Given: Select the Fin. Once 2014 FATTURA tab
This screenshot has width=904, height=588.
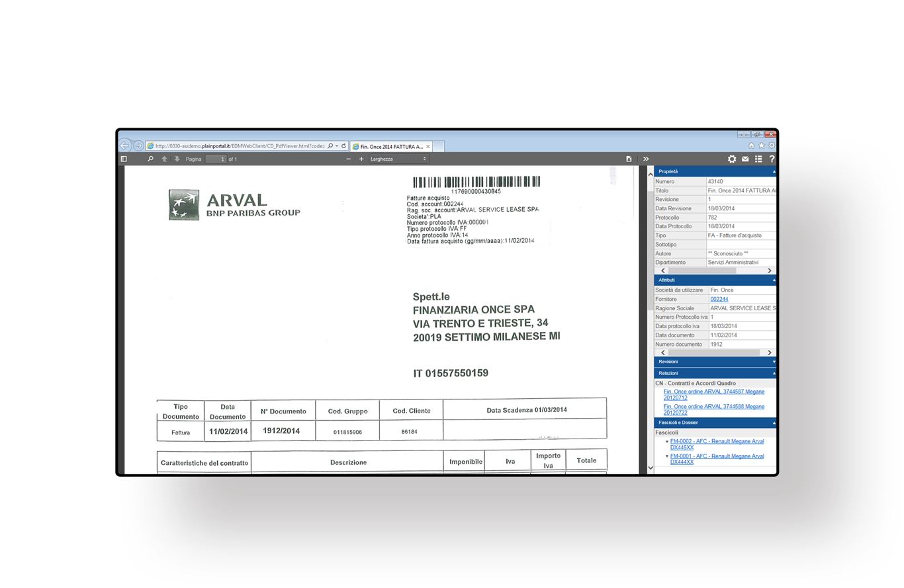Looking at the screenshot, I should coord(390,146).
